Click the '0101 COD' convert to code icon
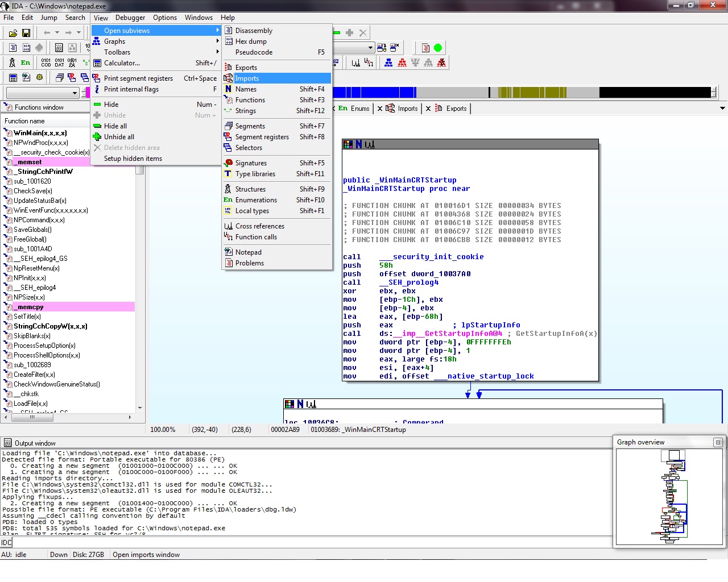Image resolution: width=728 pixels, height=582 pixels. (x=46, y=63)
